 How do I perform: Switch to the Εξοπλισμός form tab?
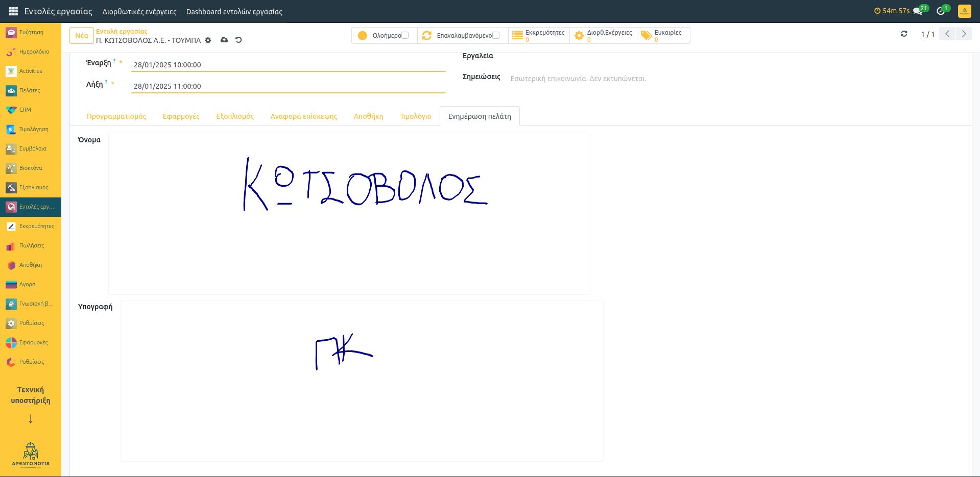point(235,116)
